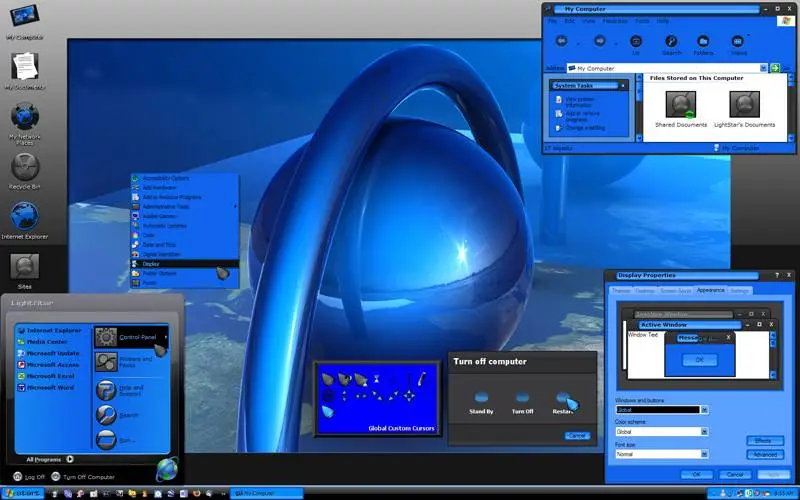Click the Printers and Faxes icon in Start menu
The image size is (800, 500).
(x=106, y=362)
